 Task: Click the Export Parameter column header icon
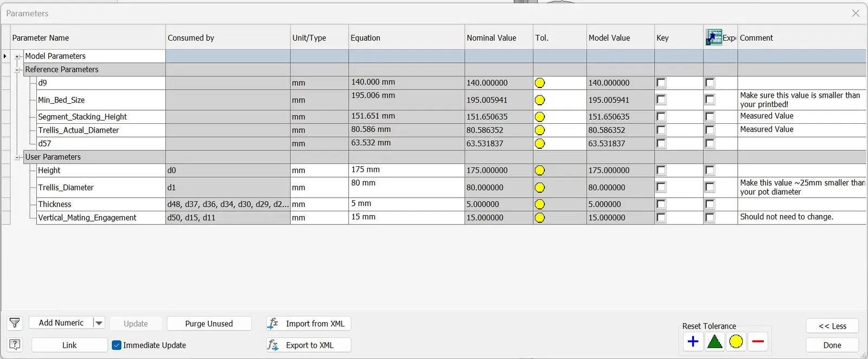713,37
